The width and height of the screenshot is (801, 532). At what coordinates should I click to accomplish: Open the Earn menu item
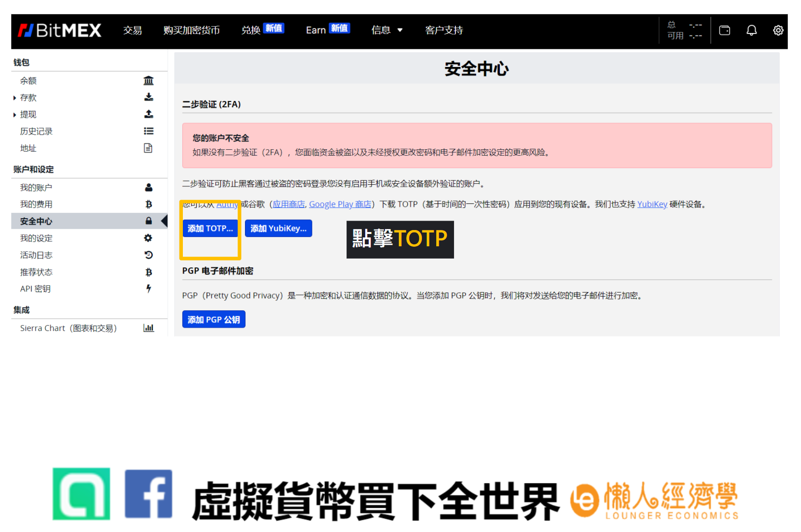pos(316,31)
